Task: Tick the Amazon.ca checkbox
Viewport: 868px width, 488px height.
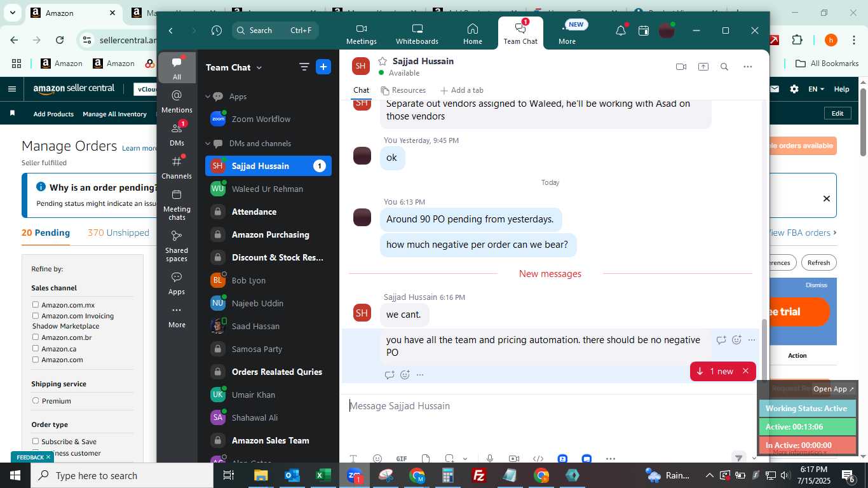Action: (x=36, y=349)
